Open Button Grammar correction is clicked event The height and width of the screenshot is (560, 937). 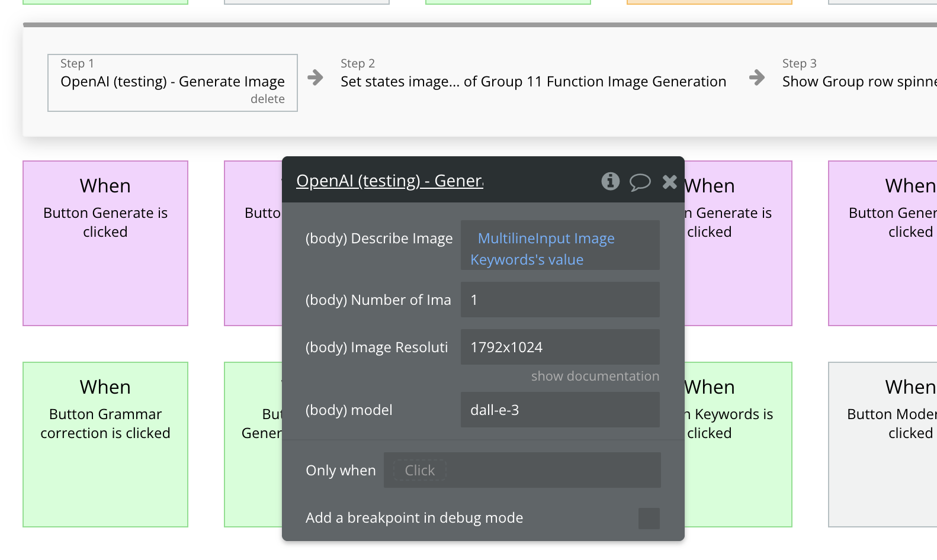coord(105,445)
